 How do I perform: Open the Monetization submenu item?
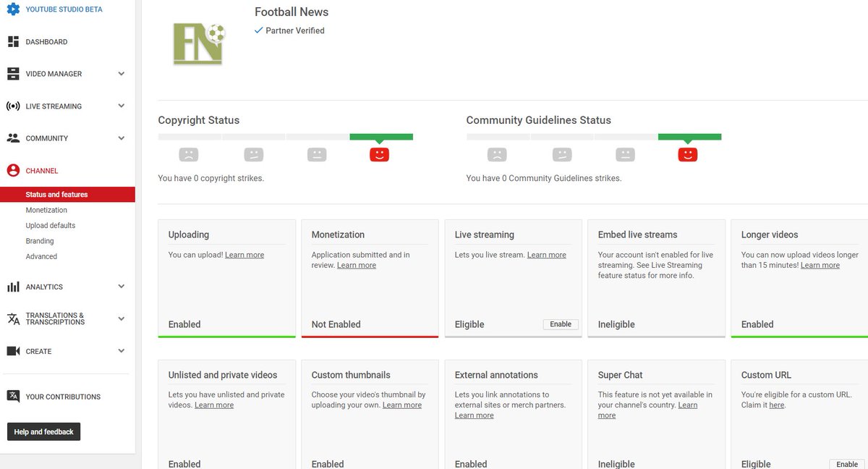coord(46,210)
